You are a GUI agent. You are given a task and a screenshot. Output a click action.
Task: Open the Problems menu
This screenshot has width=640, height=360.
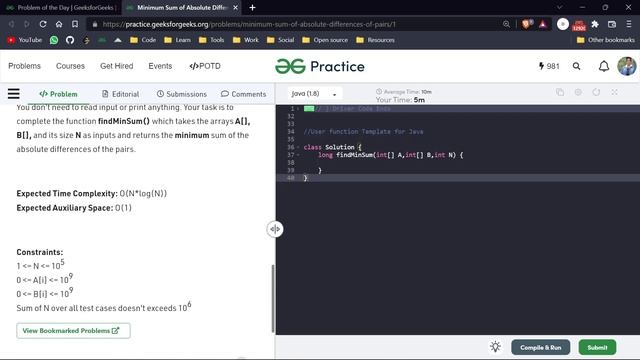click(24, 66)
